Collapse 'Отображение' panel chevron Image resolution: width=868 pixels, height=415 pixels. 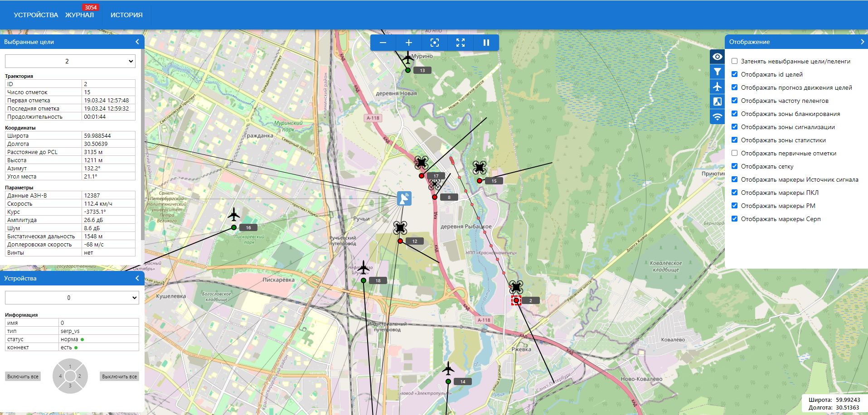pos(862,42)
